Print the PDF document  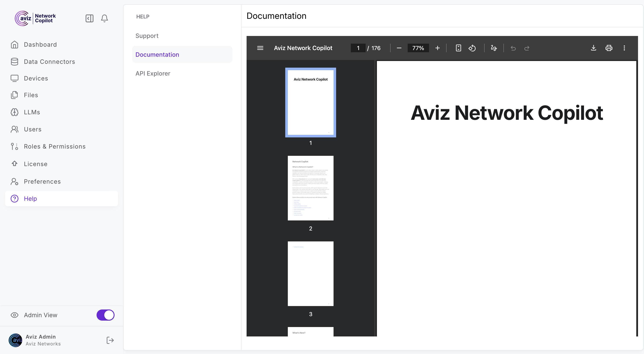(609, 48)
